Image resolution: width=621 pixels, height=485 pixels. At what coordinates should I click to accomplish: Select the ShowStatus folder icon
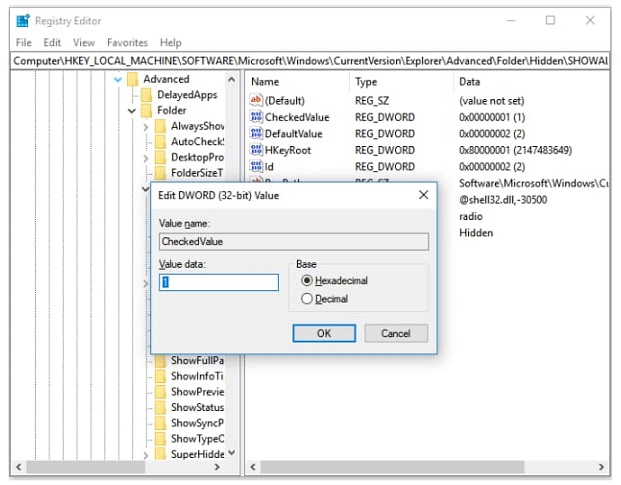point(160,407)
